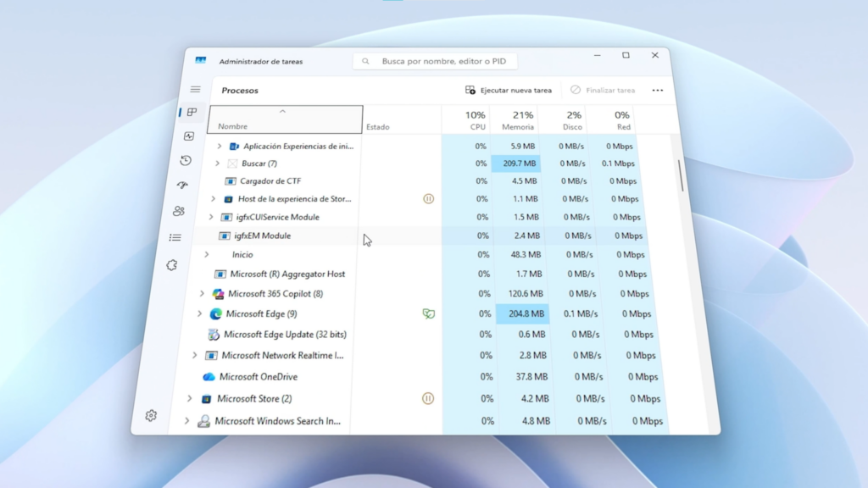This screenshot has height=488, width=868.
Task: Sort by the Nombre column header
Action: [x=285, y=119]
